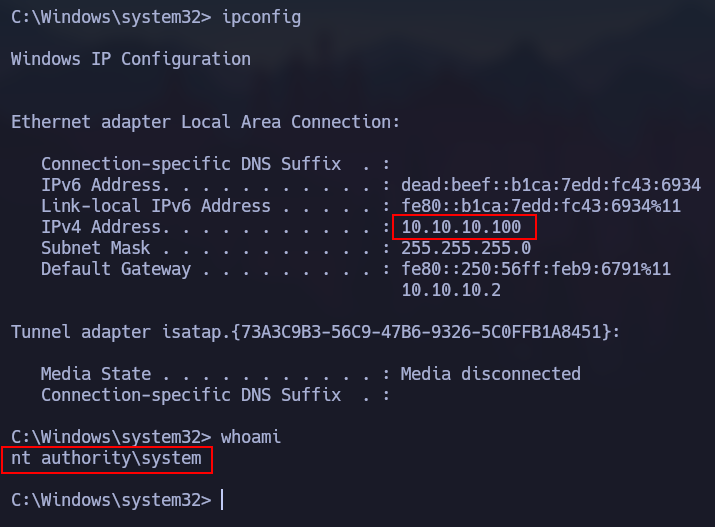Screen dimensions: 715x527
Task: Click the ipconfig command text
Action: (261, 18)
